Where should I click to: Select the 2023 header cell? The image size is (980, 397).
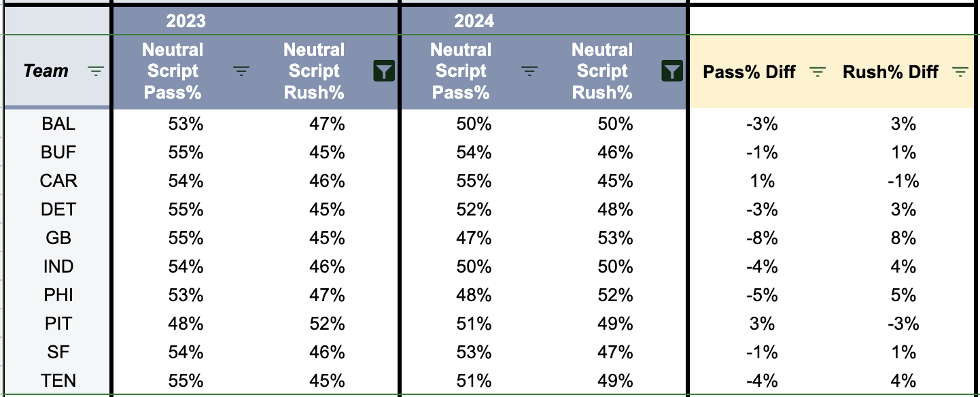pos(186,20)
